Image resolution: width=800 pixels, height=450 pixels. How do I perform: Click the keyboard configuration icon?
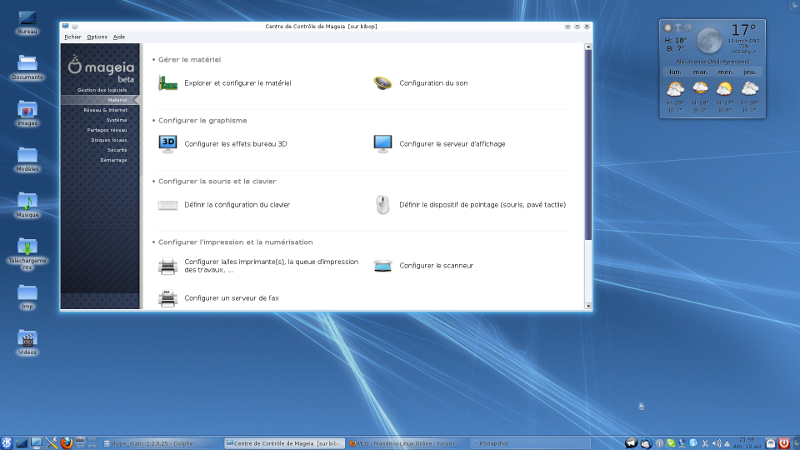(167, 205)
